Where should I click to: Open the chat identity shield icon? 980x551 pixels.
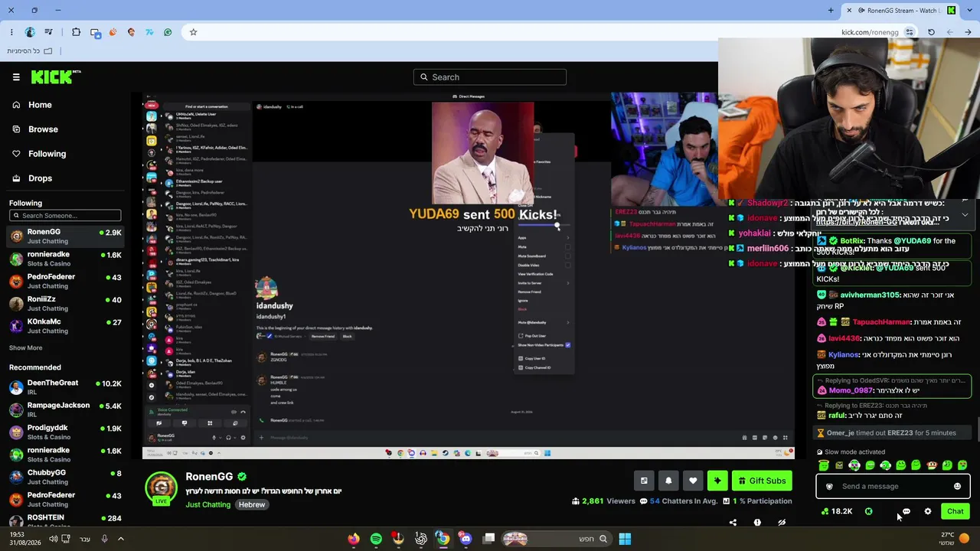click(829, 486)
